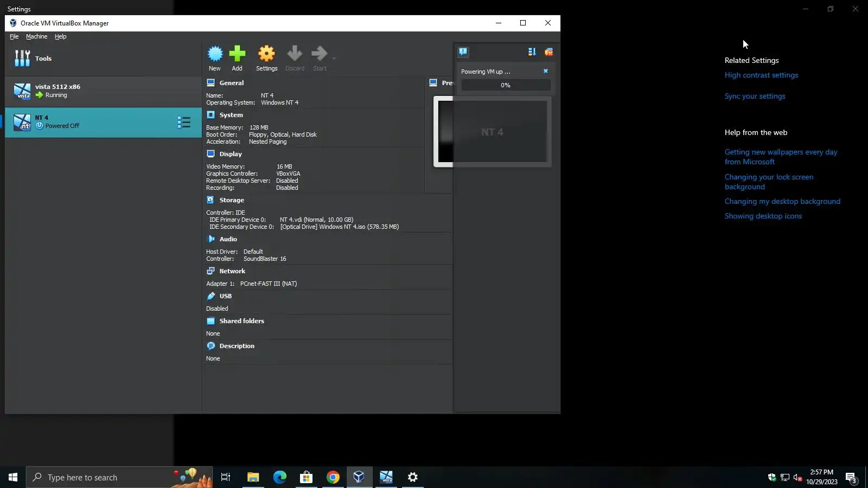Open the NT 4 machine tools menu icon
Screen dimensions: 868x488
[x=184, y=123]
